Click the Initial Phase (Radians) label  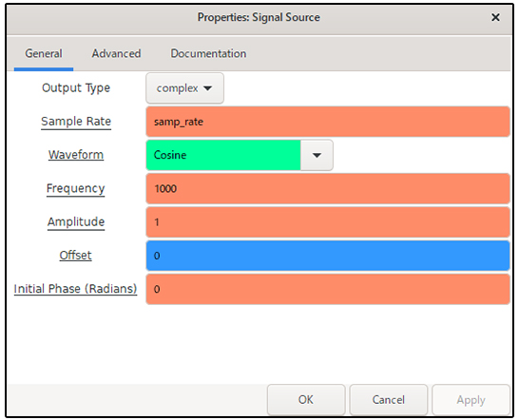coord(75,289)
